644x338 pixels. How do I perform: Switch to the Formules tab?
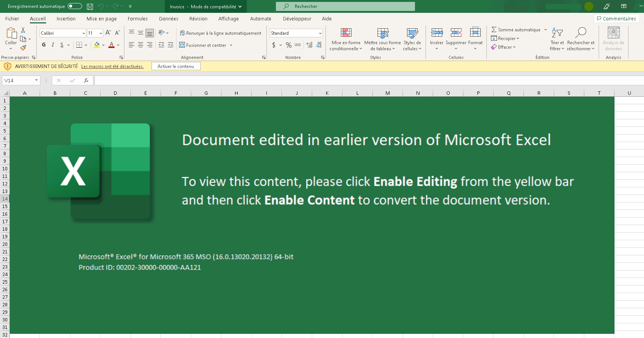click(x=138, y=19)
